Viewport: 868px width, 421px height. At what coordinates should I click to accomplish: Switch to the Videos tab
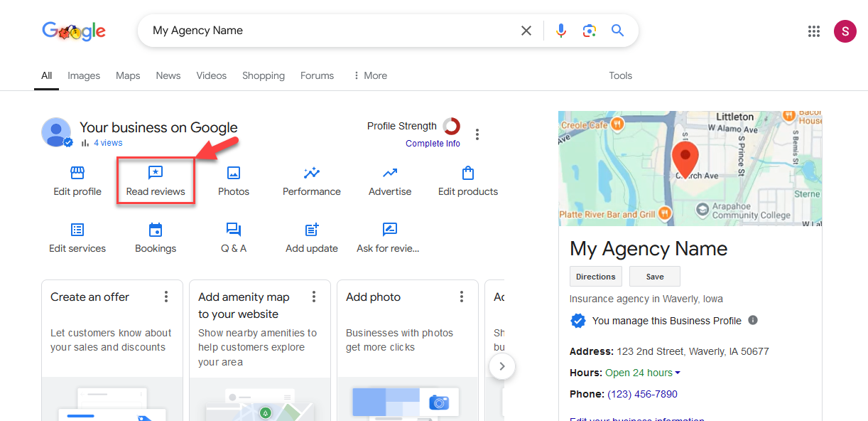[x=212, y=75]
